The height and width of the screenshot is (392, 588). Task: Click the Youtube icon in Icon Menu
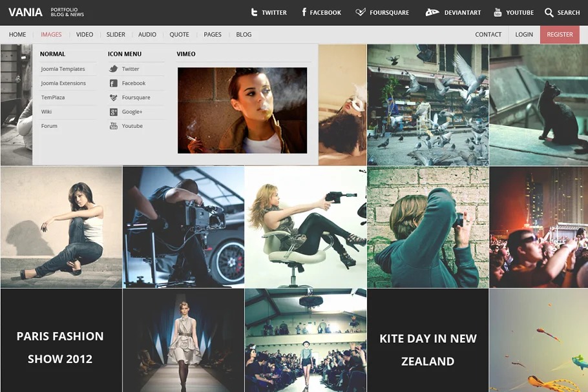[x=114, y=126]
